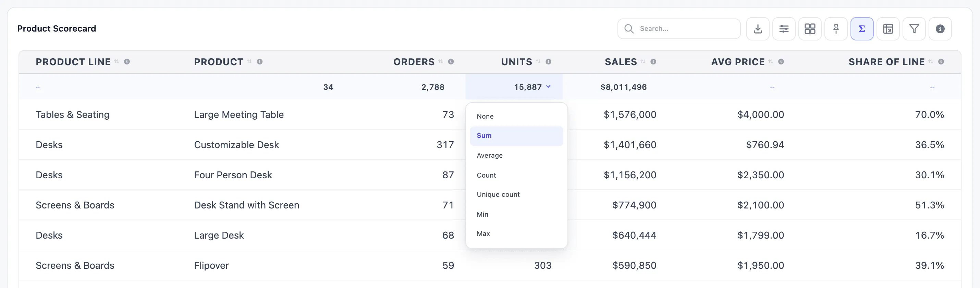
Task: Focus the Search input field
Action: 679,29
